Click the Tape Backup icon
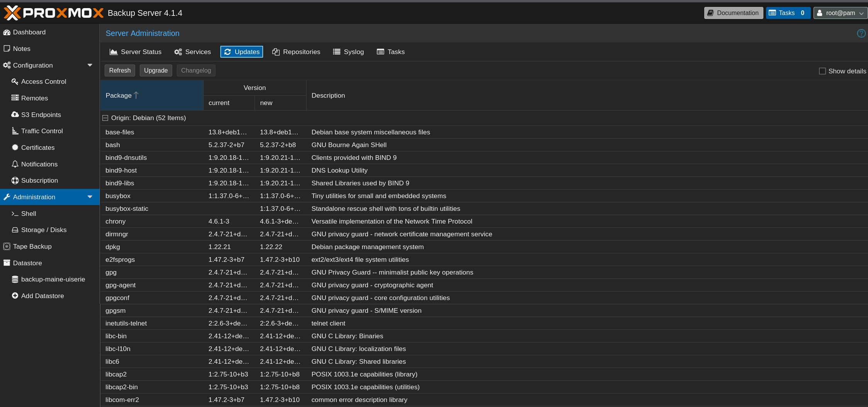 (x=7, y=246)
